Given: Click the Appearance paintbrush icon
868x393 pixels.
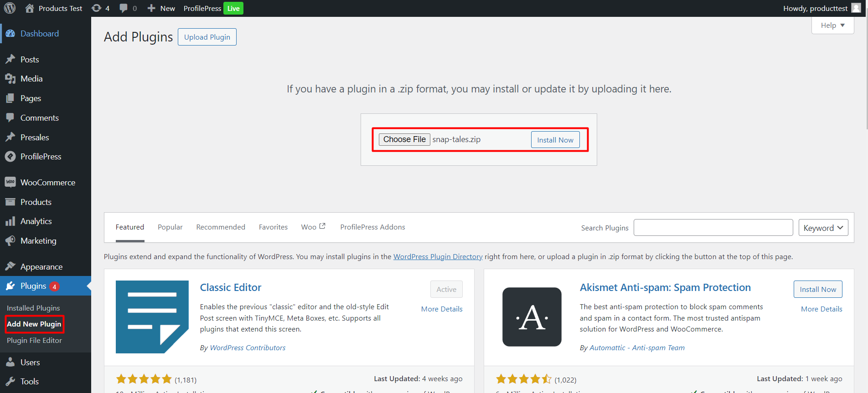Looking at the screenshot, I should [10, 266].
